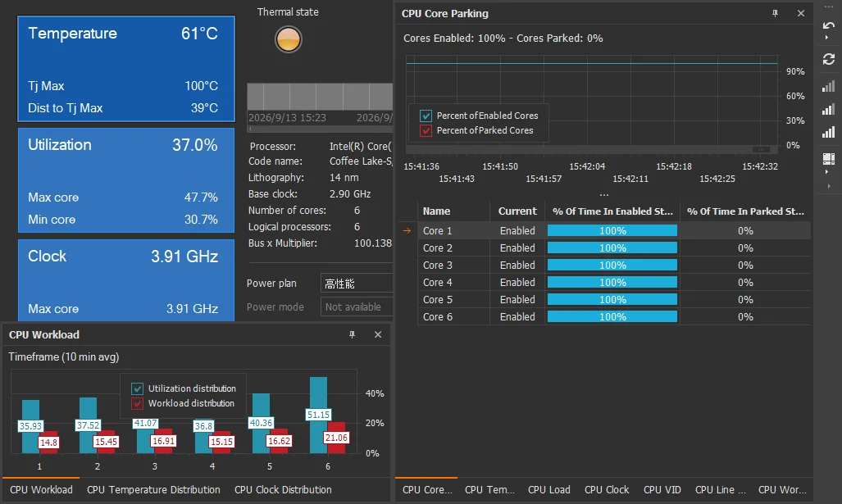
Task: Select the lowest signal-bars level icon
Action: [x=829, y=86]
